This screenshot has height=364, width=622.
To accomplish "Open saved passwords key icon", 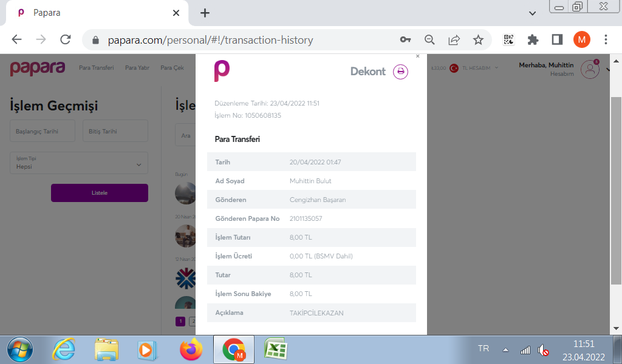I will pyautogui.click(x=405, y=39).
